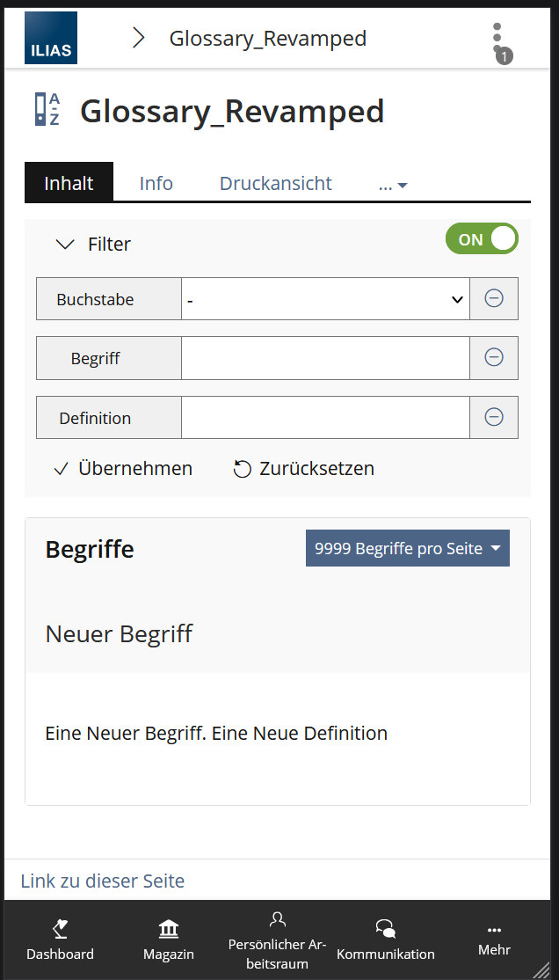Viewport: 559px width, 980px height.
Task: Click the Link zu dieser Seite link
Action: [x=103, y=881]
